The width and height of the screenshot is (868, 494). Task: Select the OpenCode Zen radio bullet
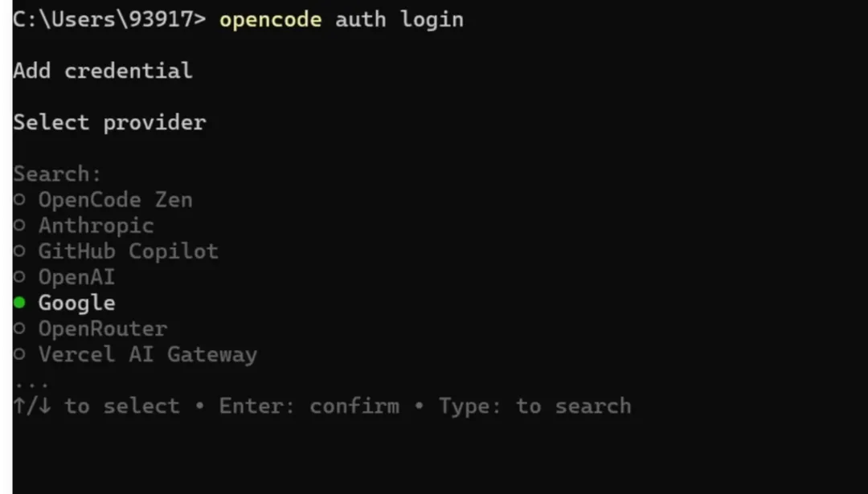coord(20,201)
